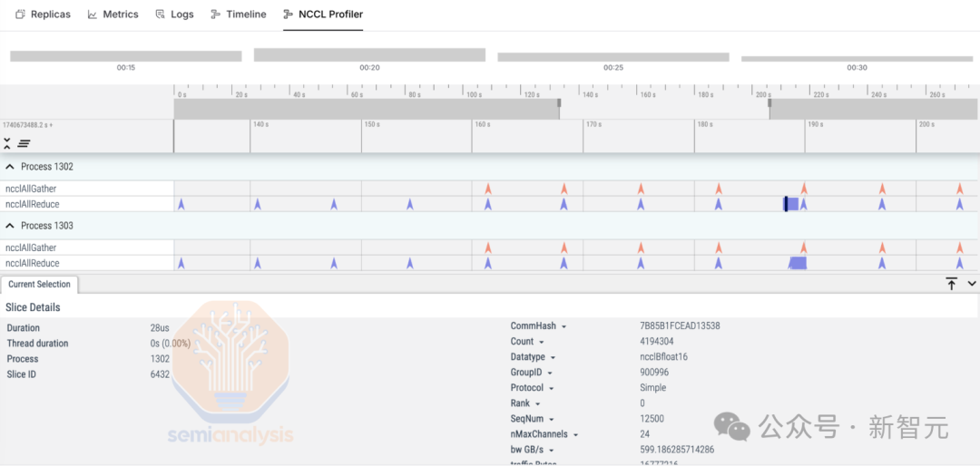The height and width of the screenshot is (466, 980).
Task: Switch to the Metrics tab
Action: (113, 14)
